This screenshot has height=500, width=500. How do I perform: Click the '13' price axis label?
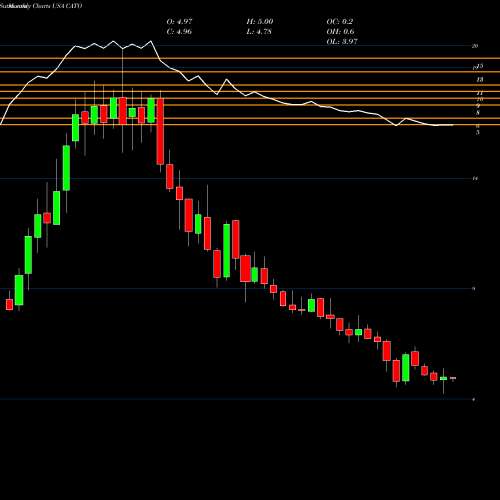pos(480,80)
